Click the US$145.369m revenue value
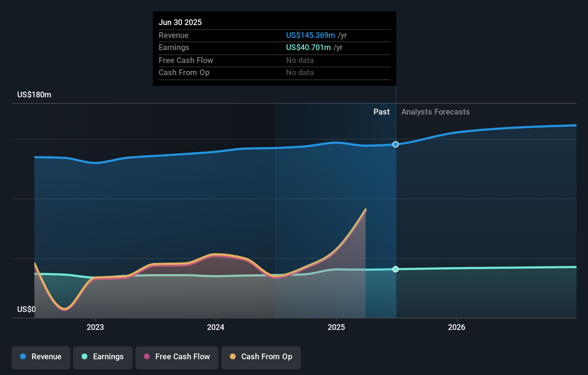This screenshot has height=375, width=588. [310, 35]
